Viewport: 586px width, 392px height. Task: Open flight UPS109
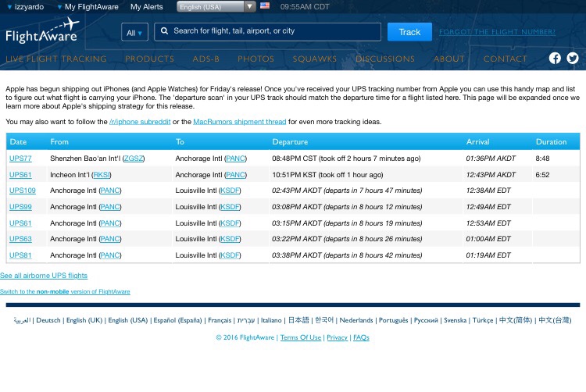(23, 191)
